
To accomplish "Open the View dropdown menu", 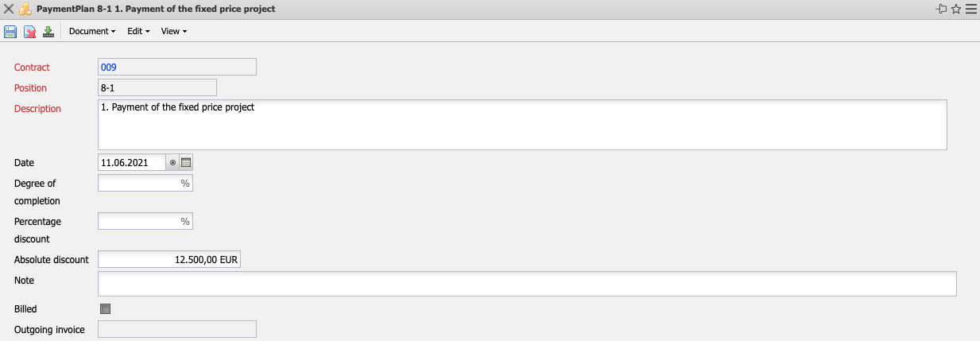I will point(173,32).
